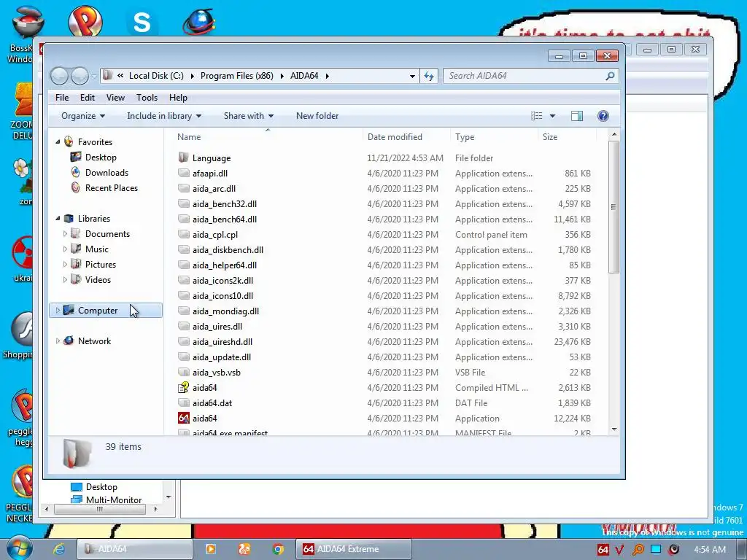Click Program Files (x86) in breadcrumb
The image size is (747, 560).
237,76
